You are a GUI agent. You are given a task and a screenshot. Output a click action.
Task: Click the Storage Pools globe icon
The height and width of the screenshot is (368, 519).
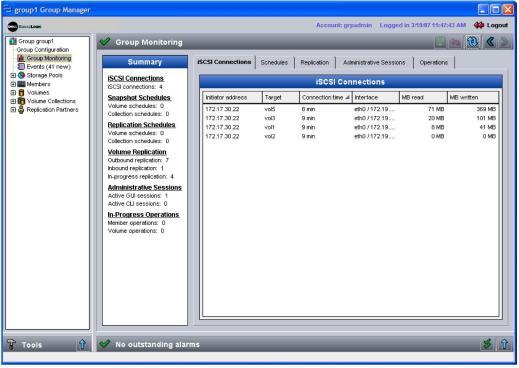pos(21,75)
